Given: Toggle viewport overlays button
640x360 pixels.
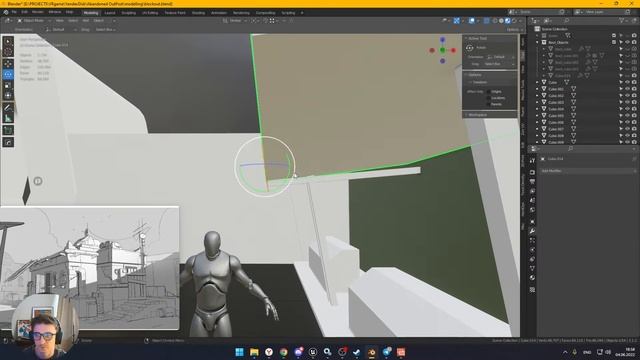Looking at the screenshot, I should click(471, 20).
